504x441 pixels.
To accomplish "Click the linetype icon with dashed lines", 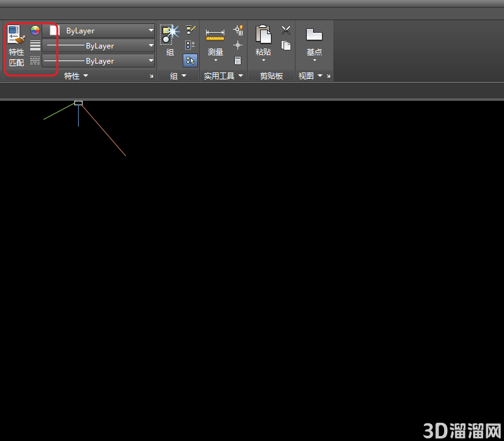I will click(x=35, y=60).
